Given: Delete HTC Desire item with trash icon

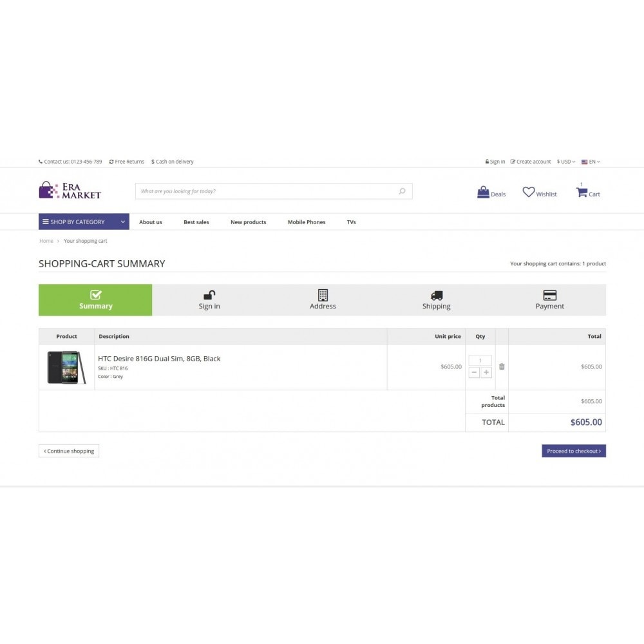Looking at the screenshot, I should [502, 366].
